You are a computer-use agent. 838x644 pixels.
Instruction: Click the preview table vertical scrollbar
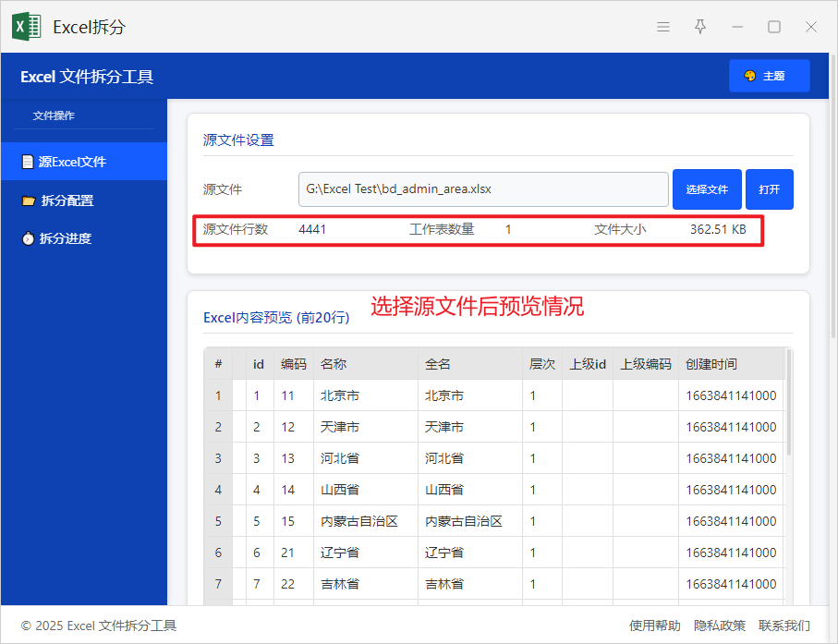tap(789, 402)
